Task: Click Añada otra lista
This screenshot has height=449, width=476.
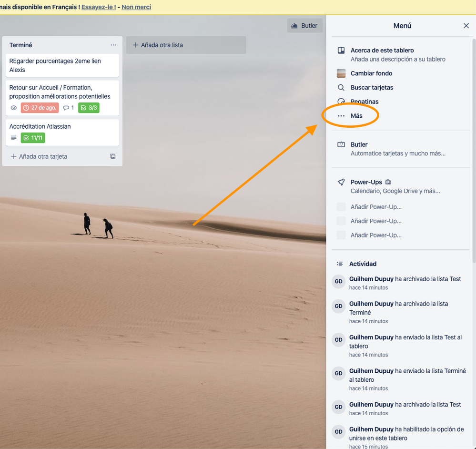Action: coord(186,45)
